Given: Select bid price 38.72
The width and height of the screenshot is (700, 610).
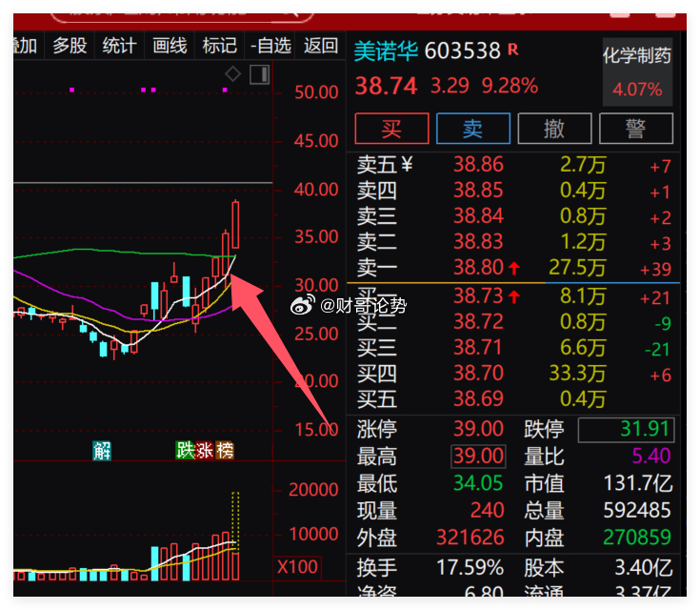Looking at the screenshot, I should [478, 322].
